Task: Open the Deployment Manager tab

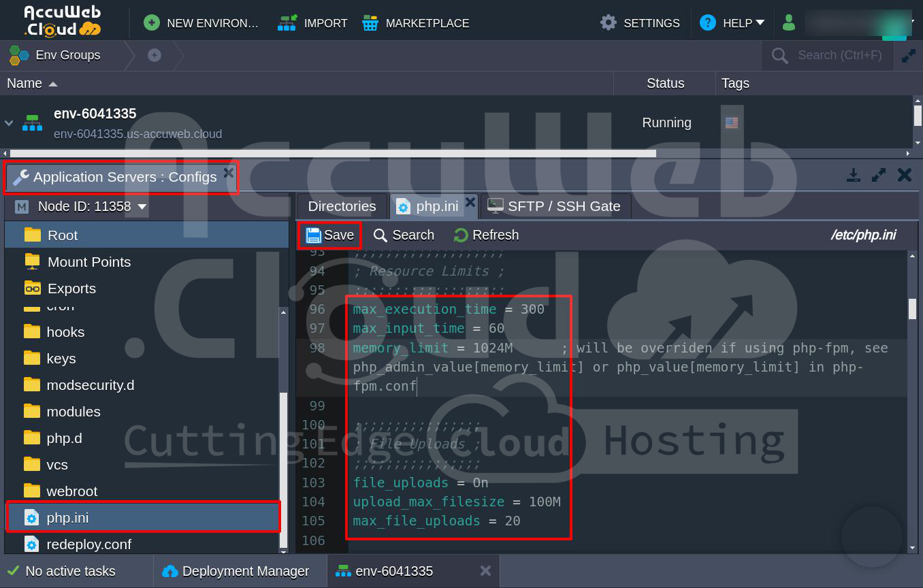Action: pos(236,571)
